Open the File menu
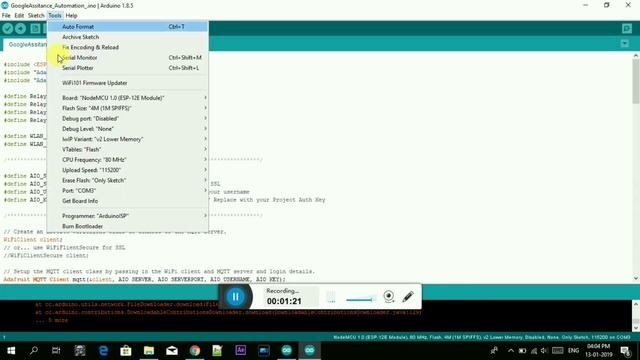 (x=6, y=16)
